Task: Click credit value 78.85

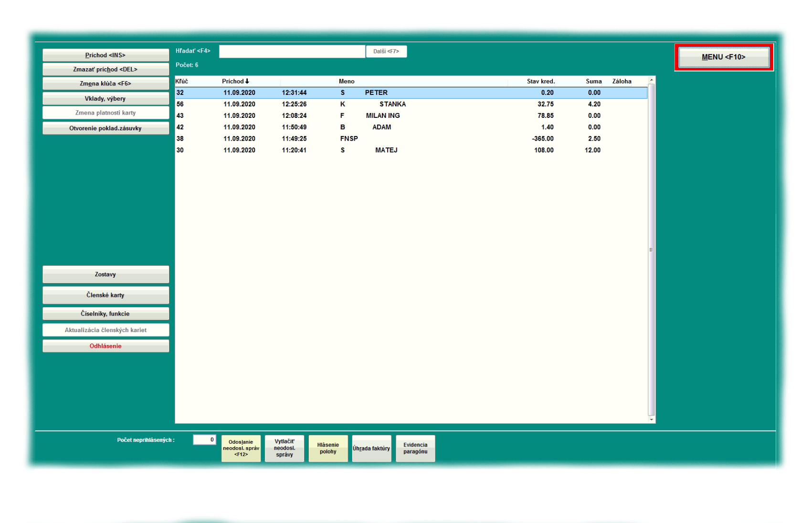Action: click(546, 116)
